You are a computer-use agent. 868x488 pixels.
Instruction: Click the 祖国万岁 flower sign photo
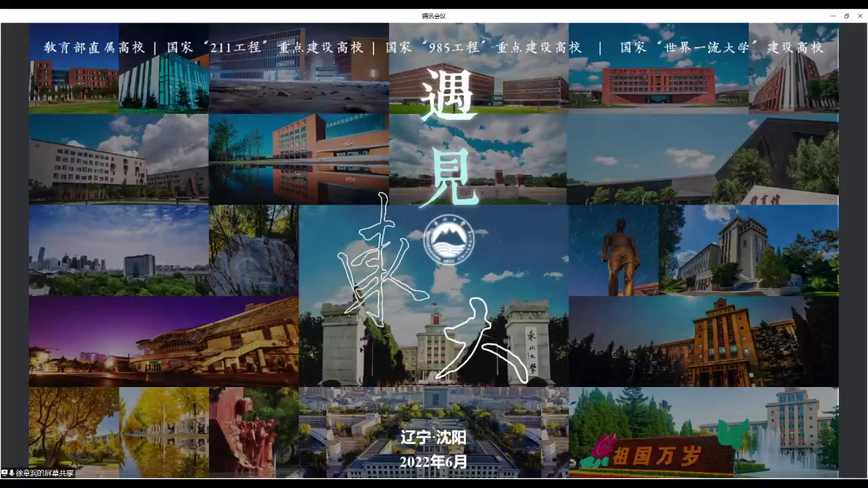[x=703, y=432]
